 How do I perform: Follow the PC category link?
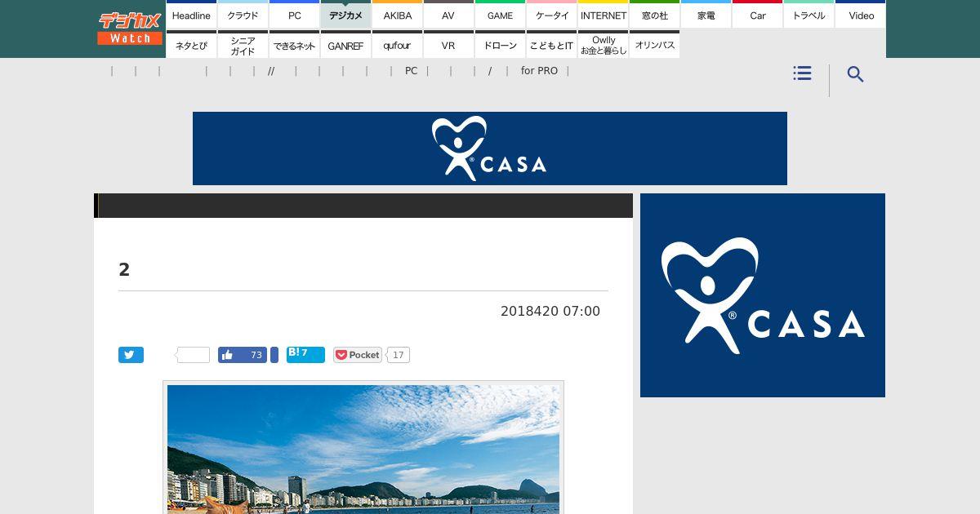[x=411, y=71]
